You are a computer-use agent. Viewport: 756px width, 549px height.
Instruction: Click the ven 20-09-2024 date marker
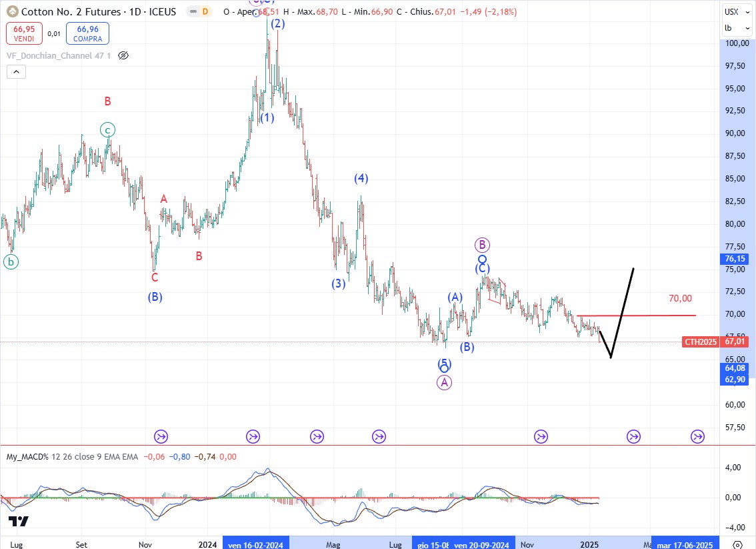[x=483, y=544]
